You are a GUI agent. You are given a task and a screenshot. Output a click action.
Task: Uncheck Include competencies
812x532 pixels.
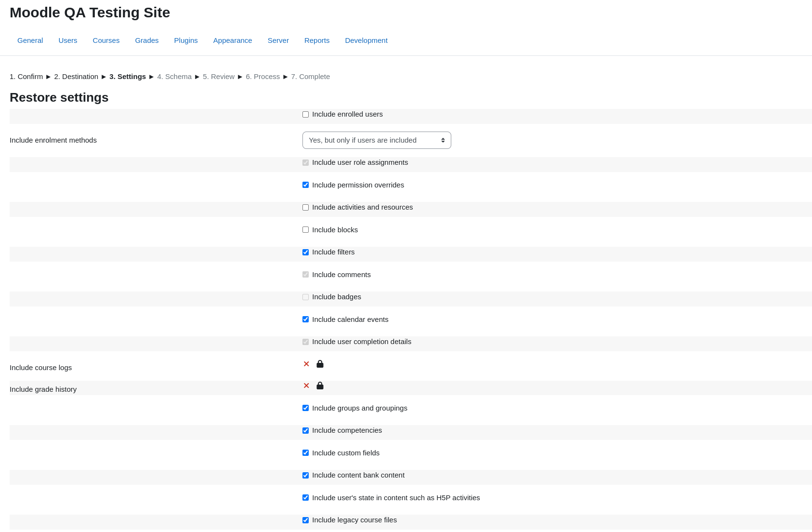pyautogui.click(x=305, y=431)
